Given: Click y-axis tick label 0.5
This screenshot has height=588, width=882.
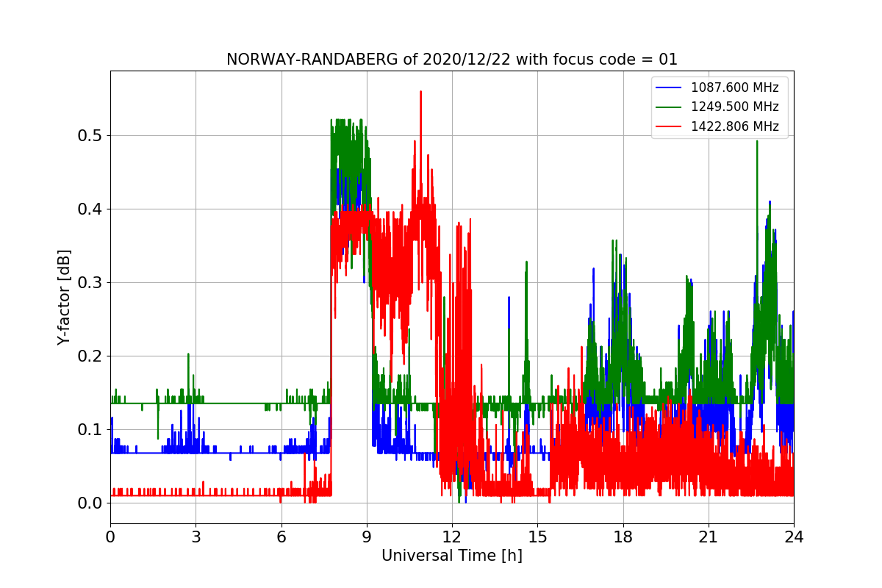Looking at the screenshot, I should click(90, 135).
